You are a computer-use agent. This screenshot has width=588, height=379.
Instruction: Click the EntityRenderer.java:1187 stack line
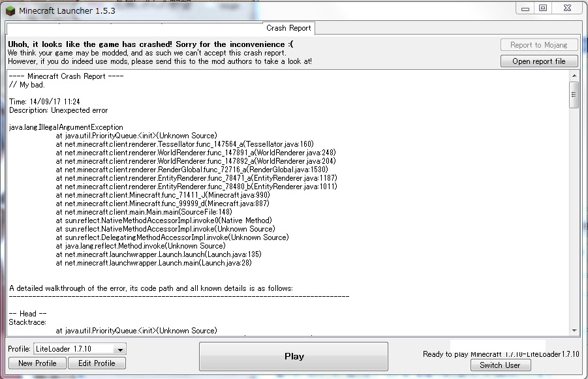(x=196, y=178)
